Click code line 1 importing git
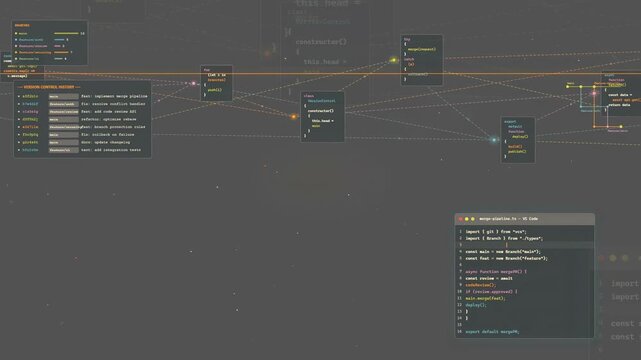 tap(496, 232)
